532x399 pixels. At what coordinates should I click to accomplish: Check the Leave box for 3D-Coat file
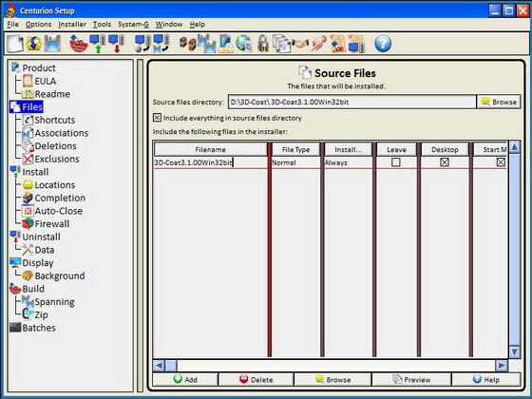pyautogui.click(x=395, y=162)
